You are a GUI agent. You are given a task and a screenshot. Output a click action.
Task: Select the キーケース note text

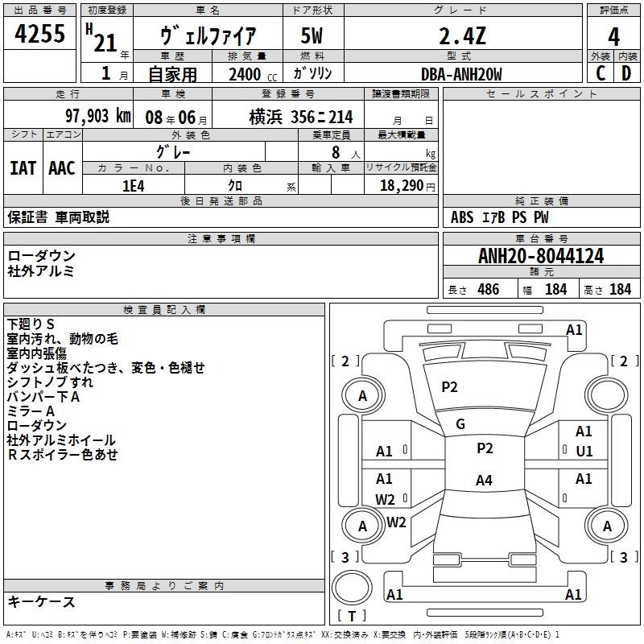(42, 601)
